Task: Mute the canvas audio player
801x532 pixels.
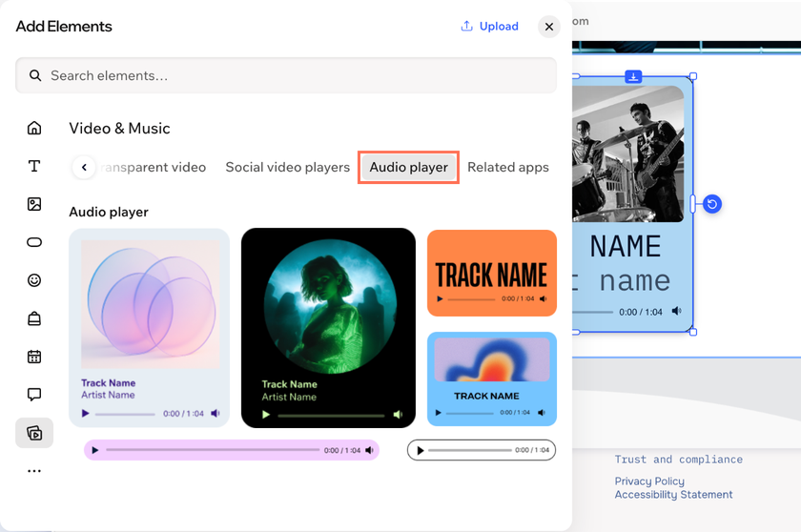Action: [677, 311]
